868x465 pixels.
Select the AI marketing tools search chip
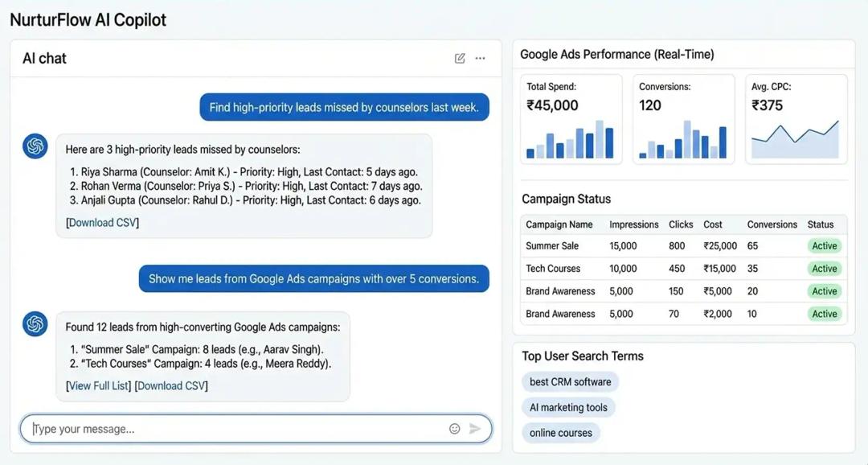coord(568,407)
